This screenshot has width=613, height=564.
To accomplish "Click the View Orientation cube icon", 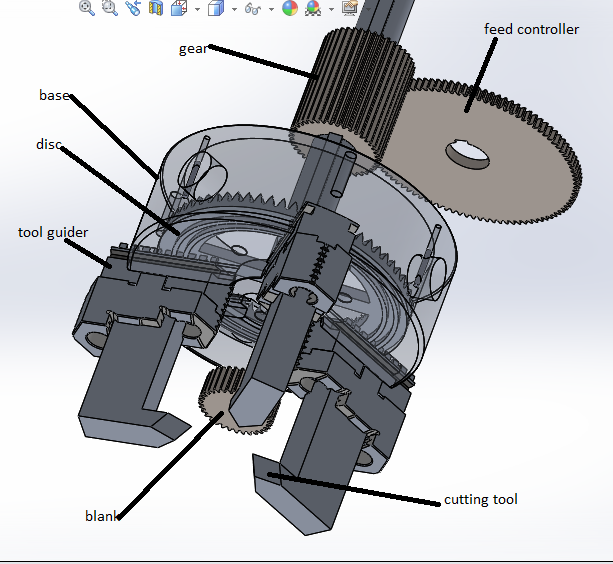I will pyautogui.click(x=179, y=8).
